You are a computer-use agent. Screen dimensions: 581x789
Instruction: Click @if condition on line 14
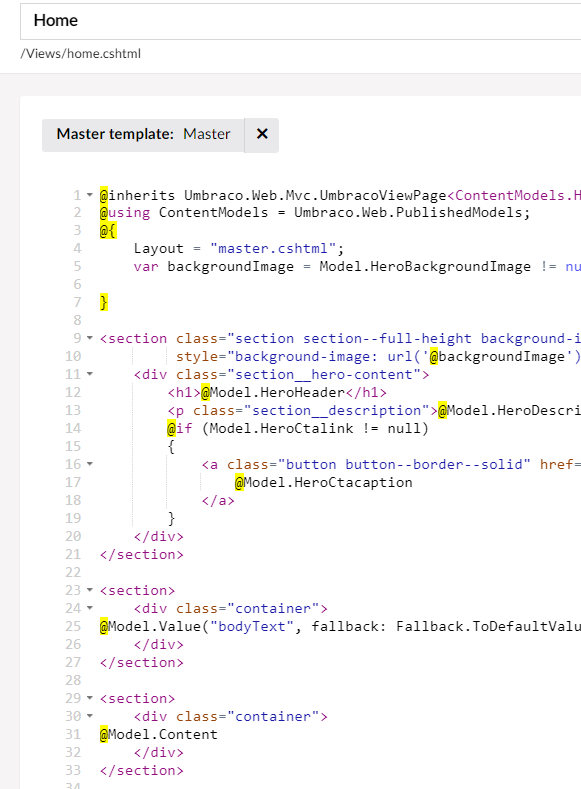pos(298,429)
